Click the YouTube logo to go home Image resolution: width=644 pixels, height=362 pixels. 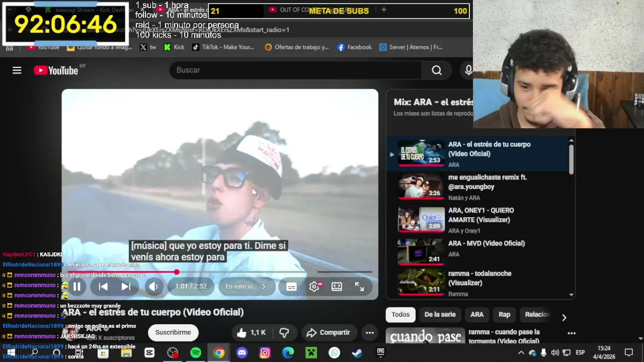pyautogui.click(x=56, y=70)
